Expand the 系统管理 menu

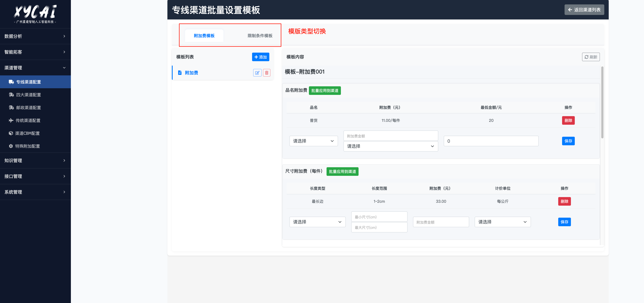click(35, 192)
